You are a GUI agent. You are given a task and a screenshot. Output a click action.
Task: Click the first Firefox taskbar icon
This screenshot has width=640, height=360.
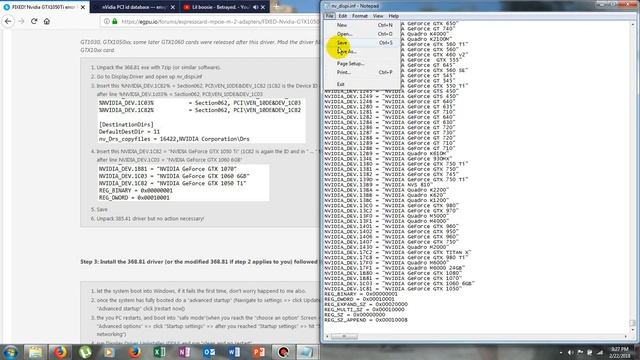pos(60,352)
